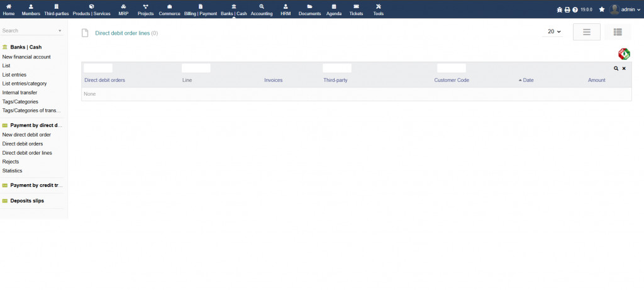The image size is (644, 290).
Task: Open Tags/Categories link
Action: (20, 101)
